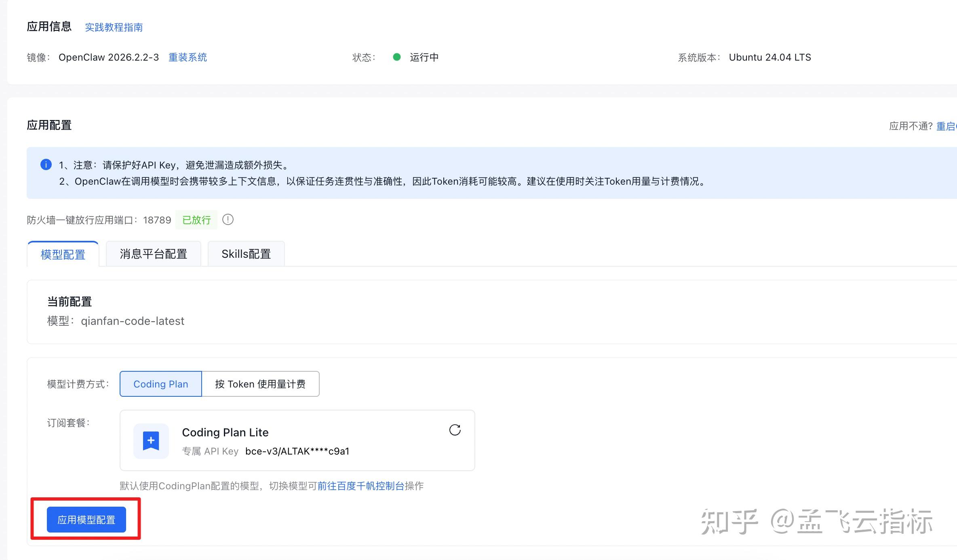Switch to the 模型配置 tab
The width and height of the screenshot is (957, 560).
point(63,254)
